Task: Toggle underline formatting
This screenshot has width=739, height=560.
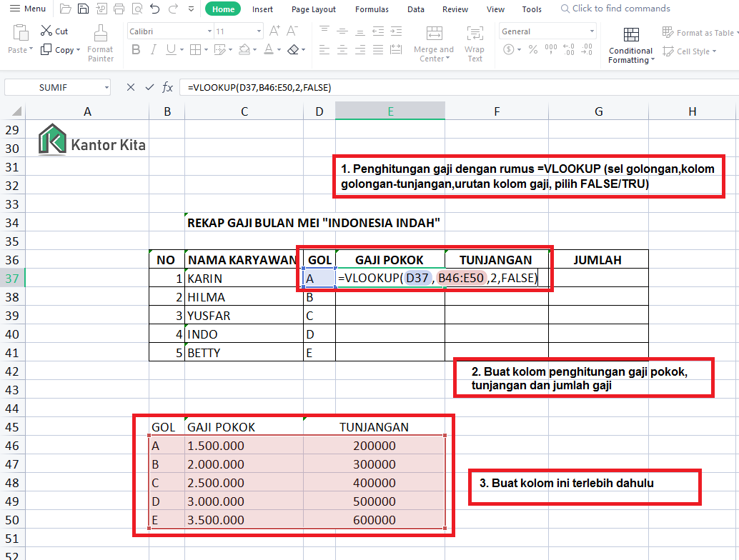Action: click(x=171, y=49)
